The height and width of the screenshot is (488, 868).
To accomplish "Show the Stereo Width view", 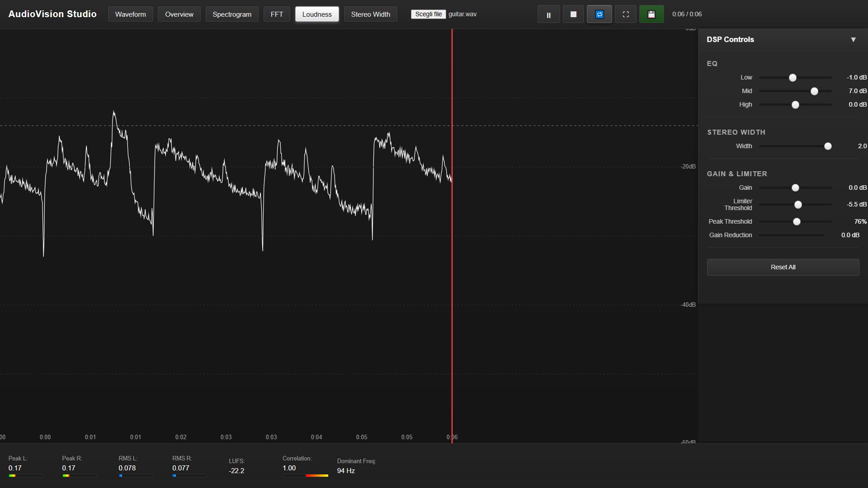I will [370, 14].
